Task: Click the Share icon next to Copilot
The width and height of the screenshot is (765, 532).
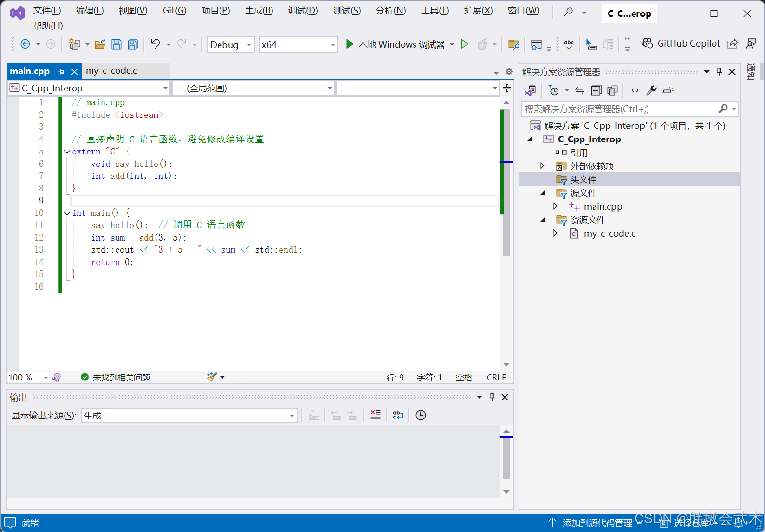Action: coord(732,44)
